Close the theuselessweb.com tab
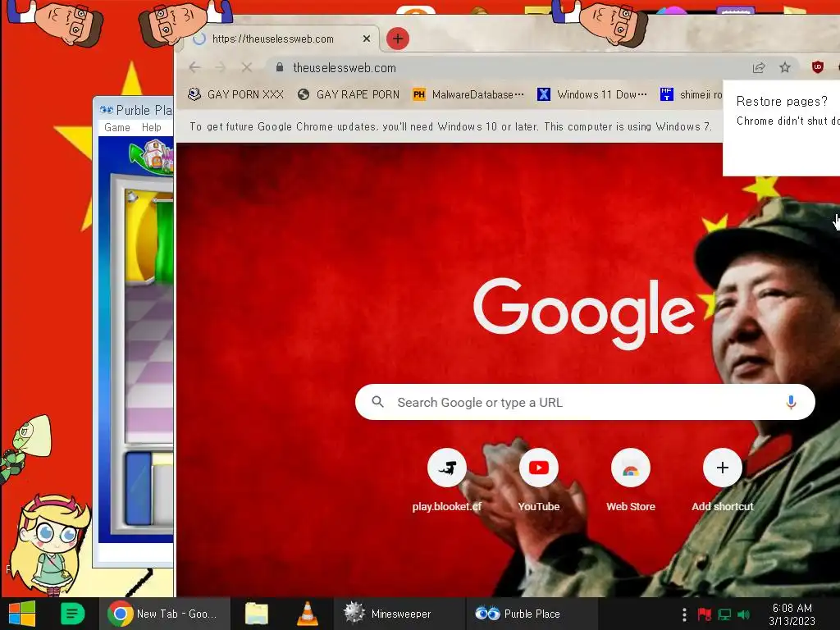This screenshot has height=630, width=840. 367,39
